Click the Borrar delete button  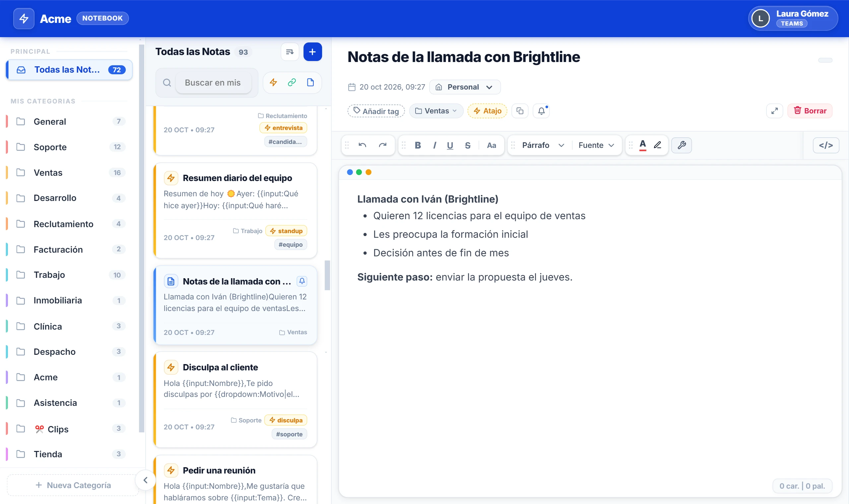[x=810, y=111]
